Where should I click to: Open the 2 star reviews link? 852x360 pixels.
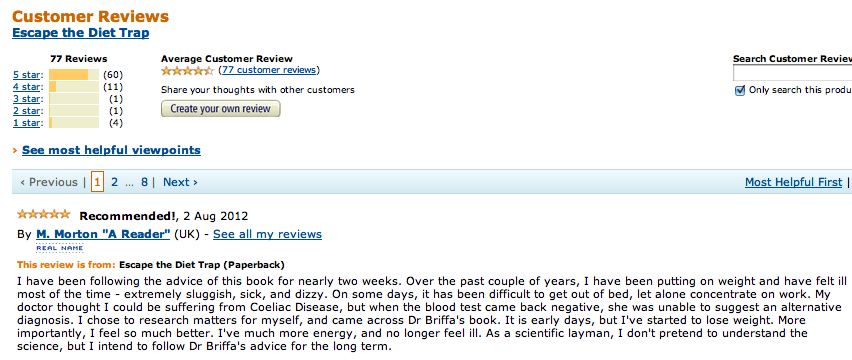27,111
